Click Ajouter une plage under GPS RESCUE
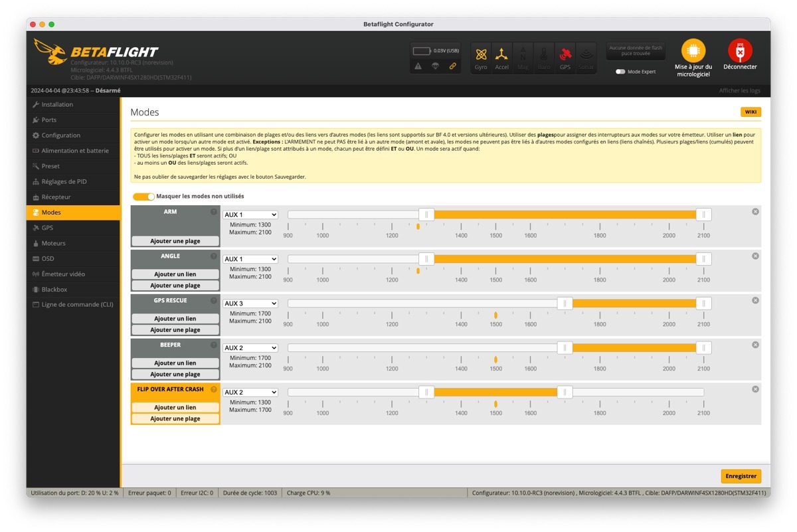Viewport: 797px width, 532px height. (x=175, y=330)
